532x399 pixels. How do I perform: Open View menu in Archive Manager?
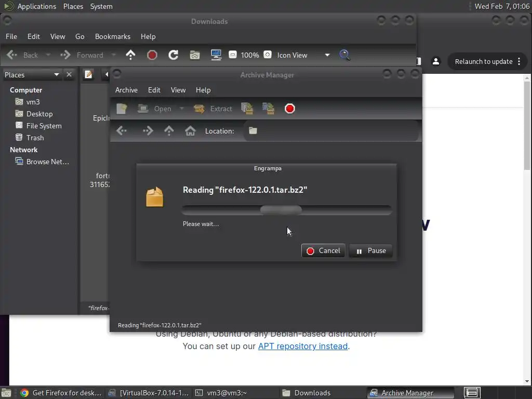tap(178, 90)
